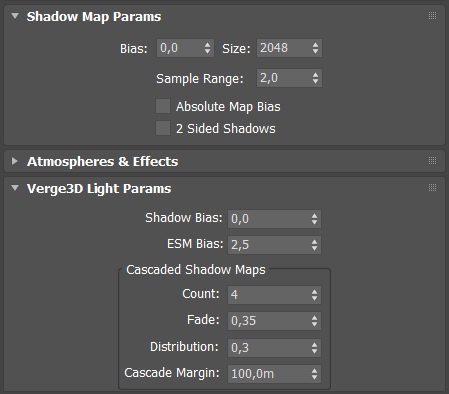Image resolution: width=449 pixels, height=394 pixels.
Task: Click the Distribution label
Action: pyautogui.click(x=184, y=347)
